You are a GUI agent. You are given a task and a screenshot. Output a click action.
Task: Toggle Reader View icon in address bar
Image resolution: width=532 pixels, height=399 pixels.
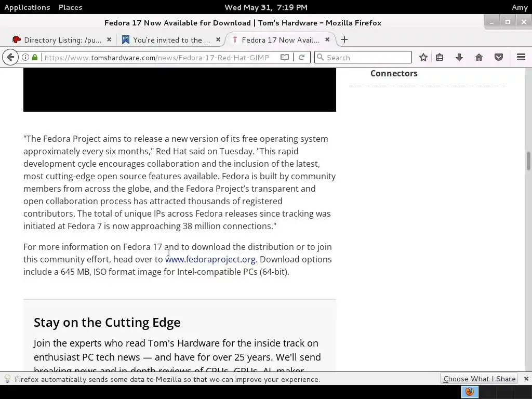285,57
